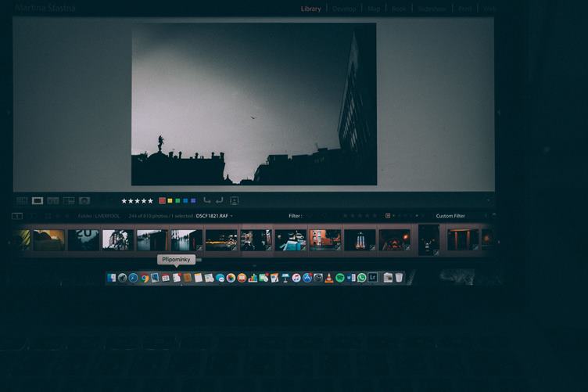Select the red brick building thumbnail
The width and height of the screenshot is (588, 392).
(x=325, y=240)
